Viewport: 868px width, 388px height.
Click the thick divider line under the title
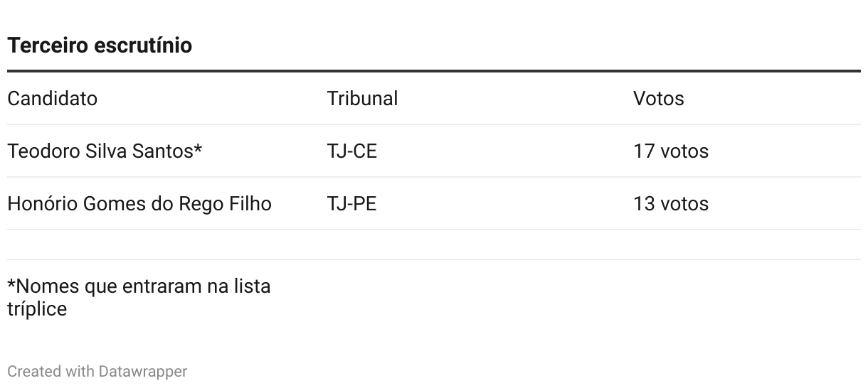[434, 71]
